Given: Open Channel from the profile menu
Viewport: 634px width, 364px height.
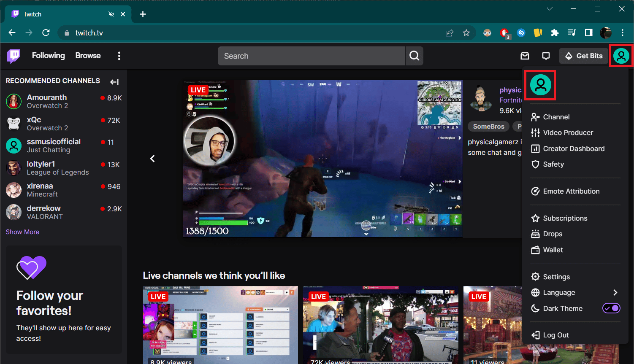Looking at the screenshot, I should (575, 117).
